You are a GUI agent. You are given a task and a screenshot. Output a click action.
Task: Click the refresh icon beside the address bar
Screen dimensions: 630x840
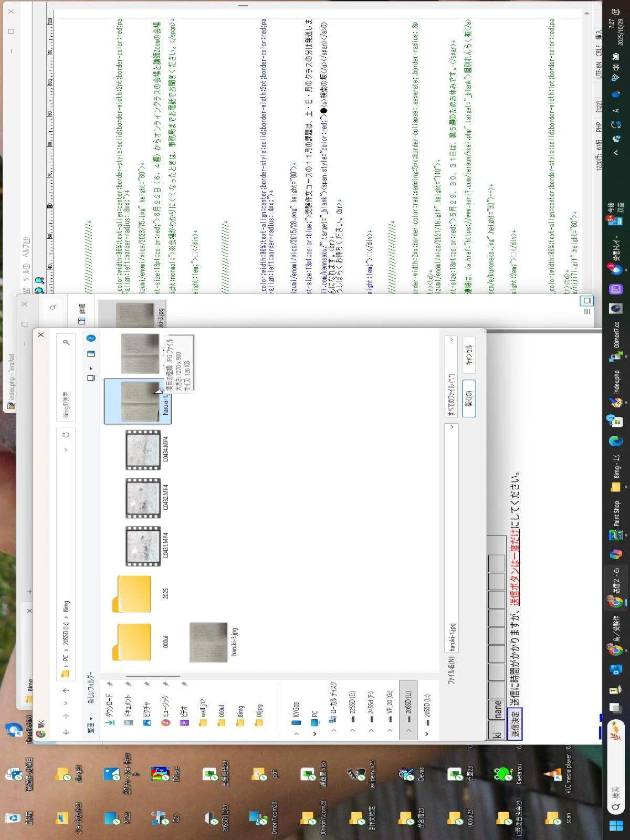[66, 435]
